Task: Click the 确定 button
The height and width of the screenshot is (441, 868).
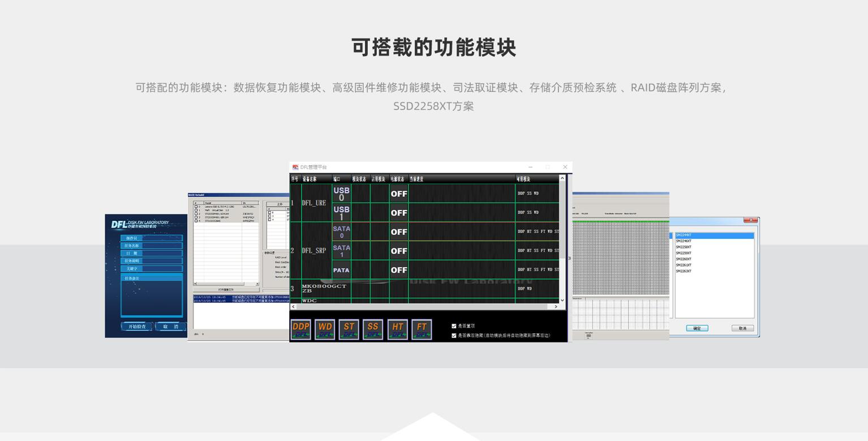Action: [x=697, y=328]
